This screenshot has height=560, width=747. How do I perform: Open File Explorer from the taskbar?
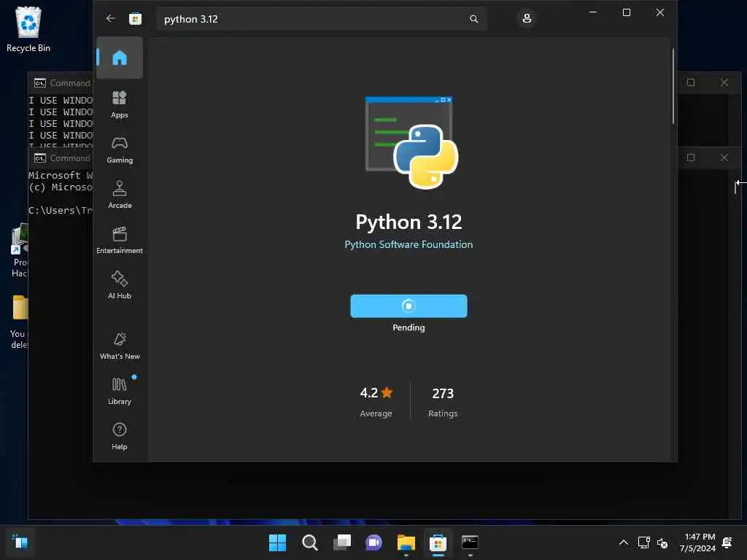(406, 542)
